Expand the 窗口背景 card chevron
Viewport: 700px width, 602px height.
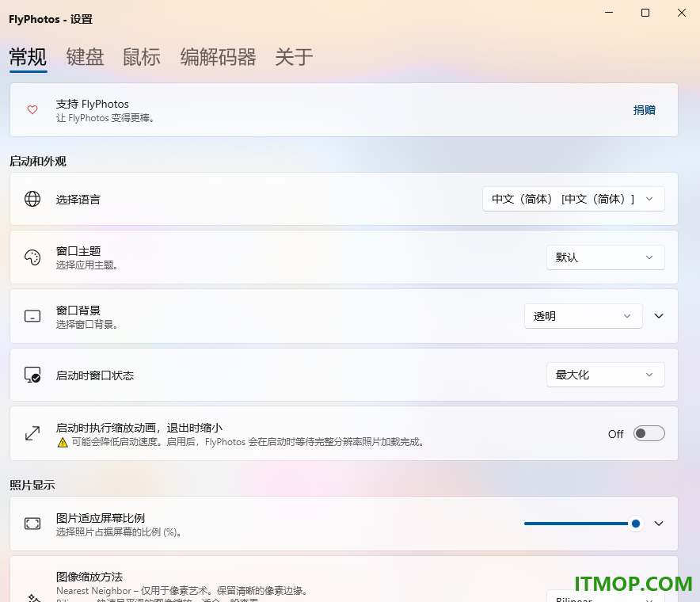coord(659,316)
